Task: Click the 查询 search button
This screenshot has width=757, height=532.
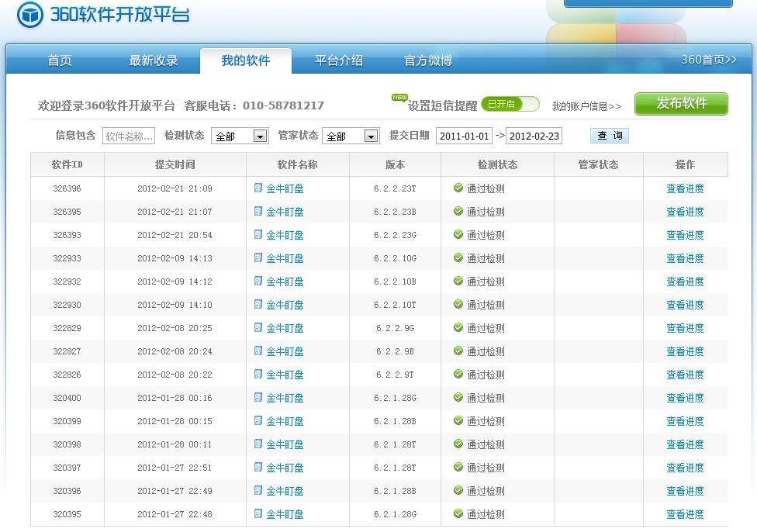Action: tap(610, 136)
